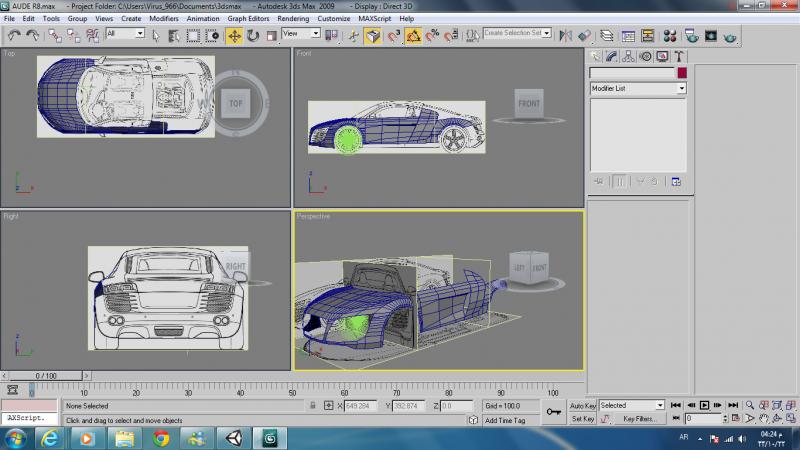The height and width of the screenshot is (450, 800).
Task: Toggle the Angle Snap button
Action: point(413,36)
